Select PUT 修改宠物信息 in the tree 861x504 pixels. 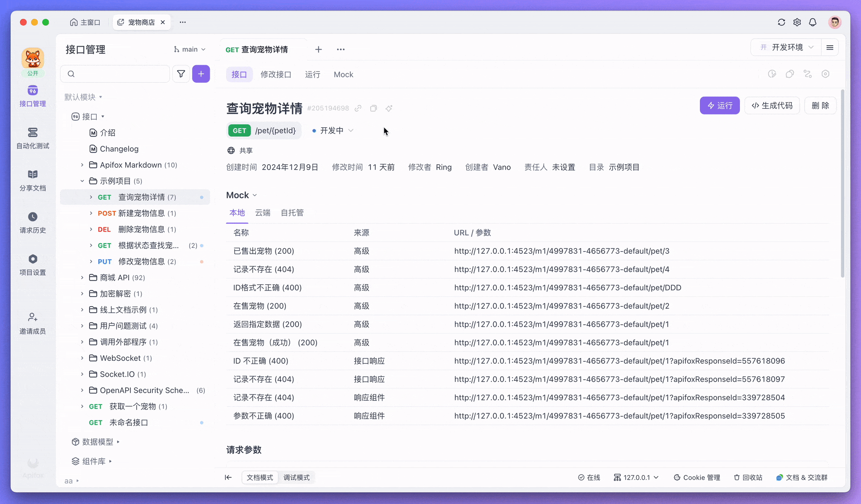click(x=135, y=262)
